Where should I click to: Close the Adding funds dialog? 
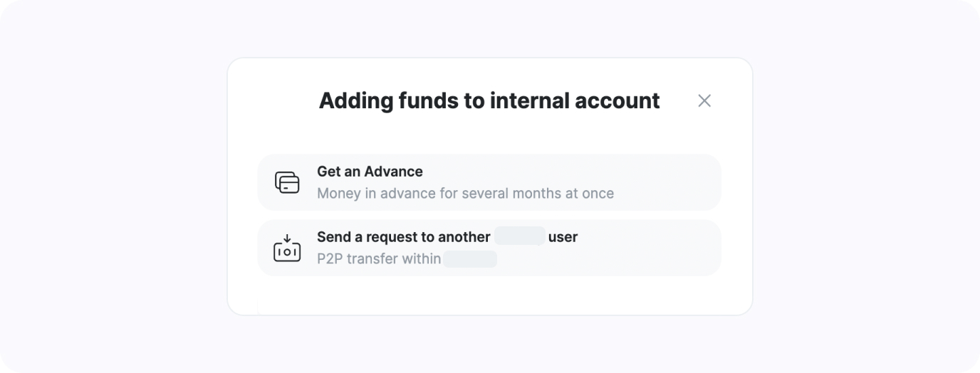point(704,101)
